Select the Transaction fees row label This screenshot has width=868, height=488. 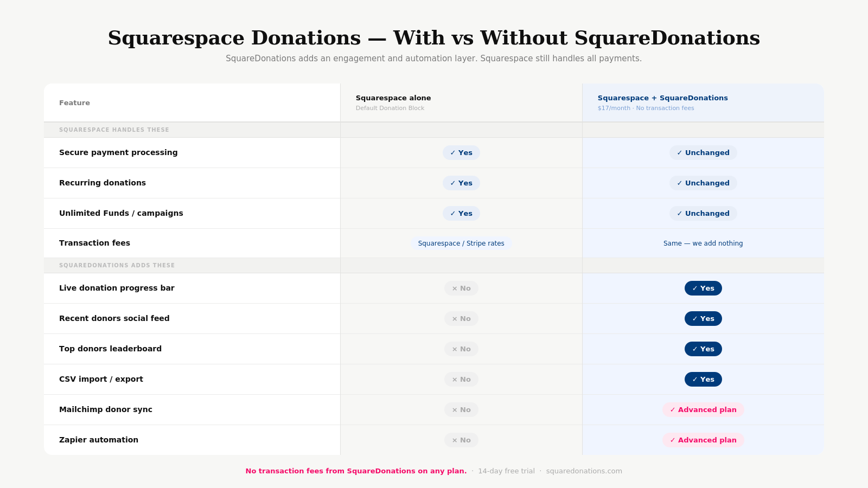click(x=95, y=243)
